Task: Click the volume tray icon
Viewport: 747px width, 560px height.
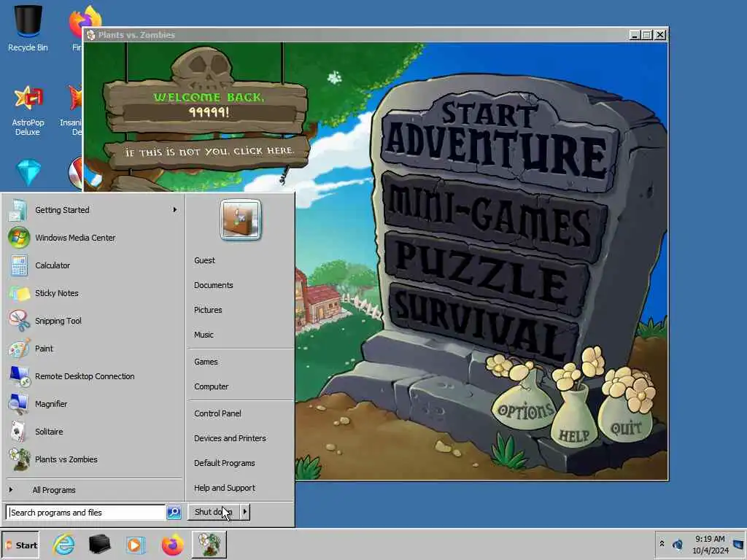Action: (x=678, y=544)
